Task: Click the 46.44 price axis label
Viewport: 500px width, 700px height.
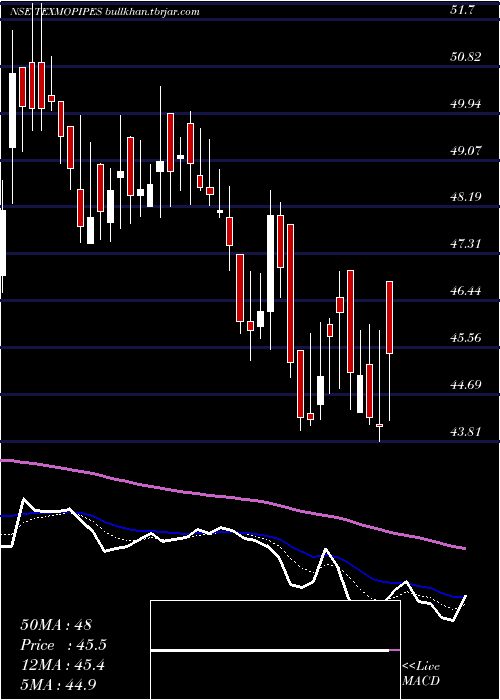Action: [x=466, y=291]
